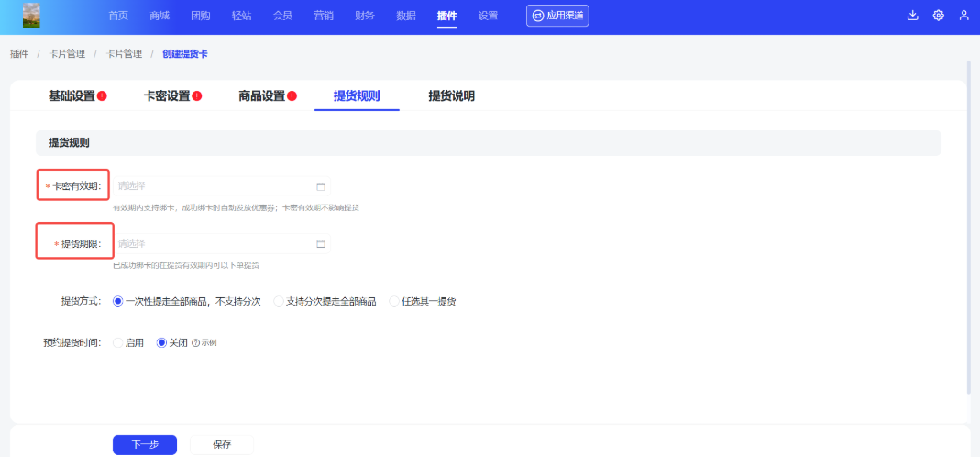Image resolution: width=980 pixels, height=457 pixels.
Task: Open the 提货期限 date picker field
Action: (x=215, y=244)
